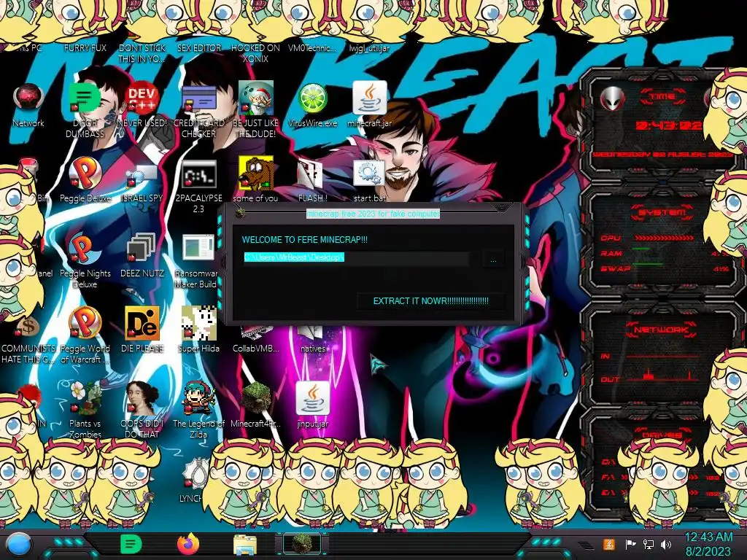
Task: Click the FURRY FUX icon label
Action: click(85, 47)
